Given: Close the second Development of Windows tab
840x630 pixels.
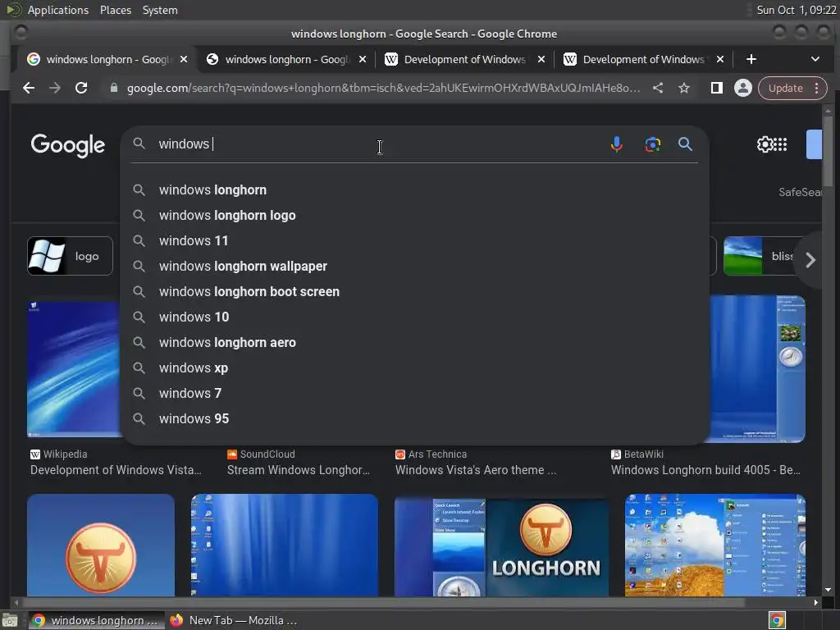Looking at the screenshot, I should pos(720,59).
